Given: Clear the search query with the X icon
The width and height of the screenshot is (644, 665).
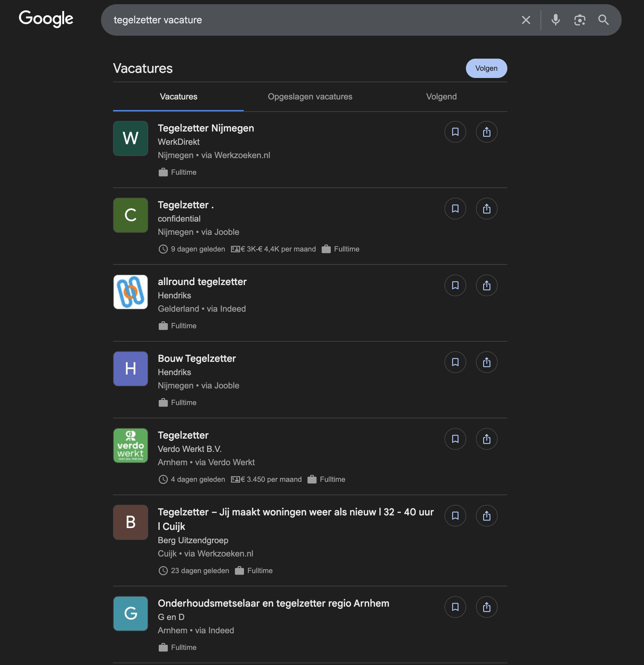Looking at the screenshot, I should 525,20.
